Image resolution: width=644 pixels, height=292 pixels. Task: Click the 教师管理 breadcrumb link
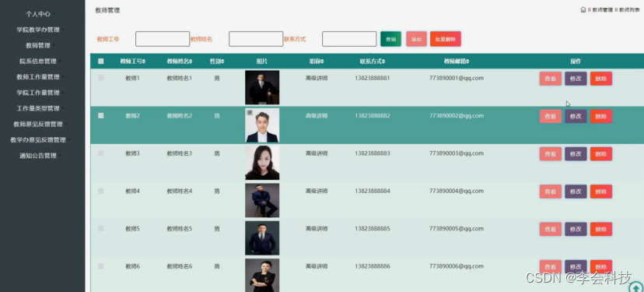tap(603, 10)
